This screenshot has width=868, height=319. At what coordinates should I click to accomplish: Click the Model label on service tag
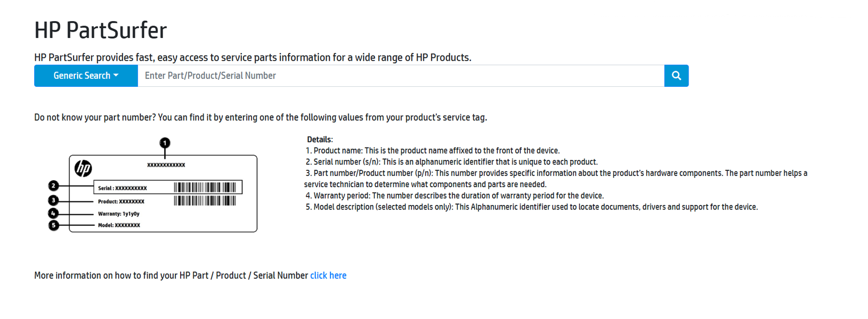119,225
